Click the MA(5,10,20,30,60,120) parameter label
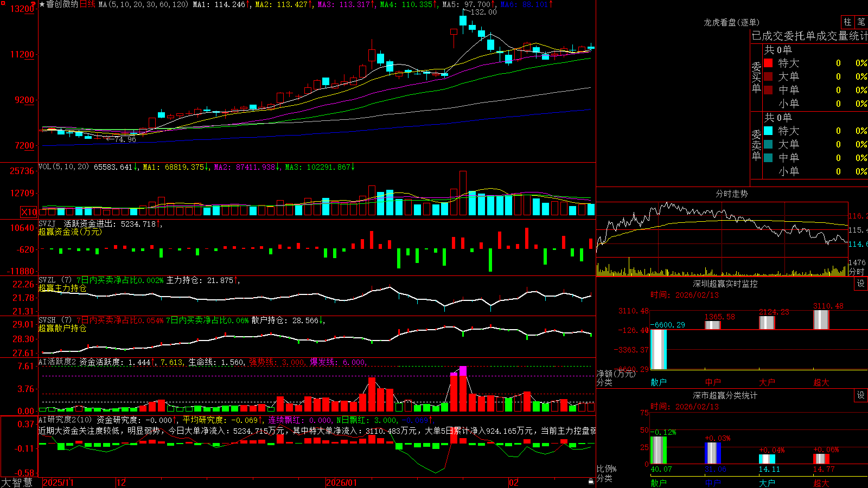This screenshot has width=868, height=488. pyautogui.click(x=144, y=4)
